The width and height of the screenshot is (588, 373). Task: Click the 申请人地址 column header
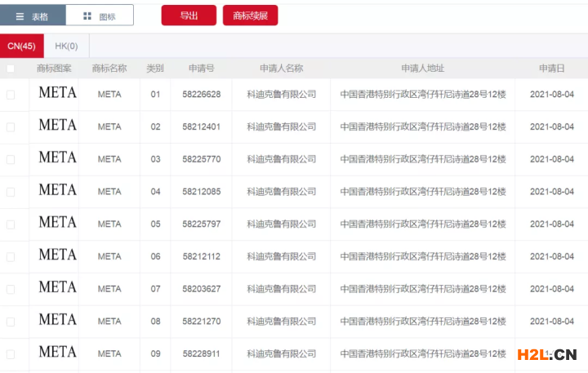423,69
